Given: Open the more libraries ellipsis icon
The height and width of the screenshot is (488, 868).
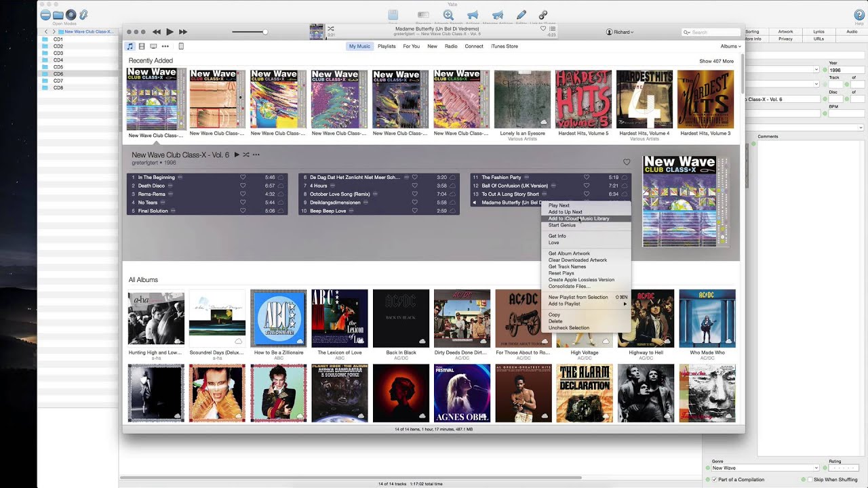Looking at the screenshot, I should click(x=165, y=46).
